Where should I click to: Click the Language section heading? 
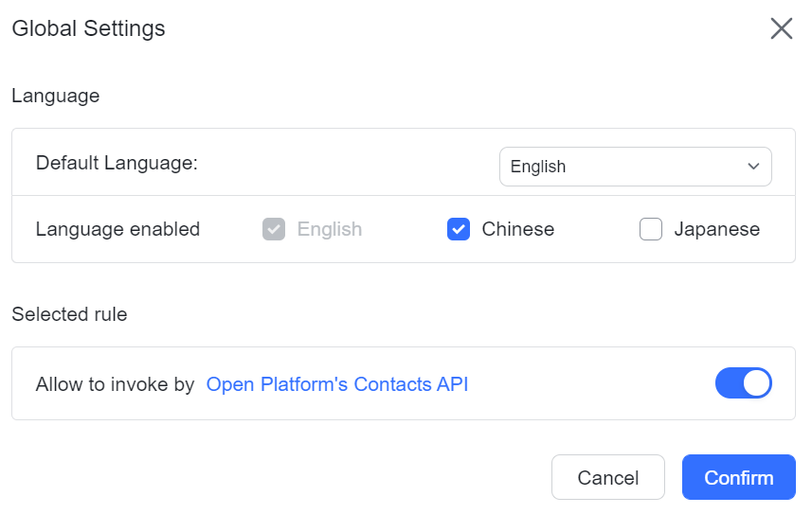coord(56,96)
